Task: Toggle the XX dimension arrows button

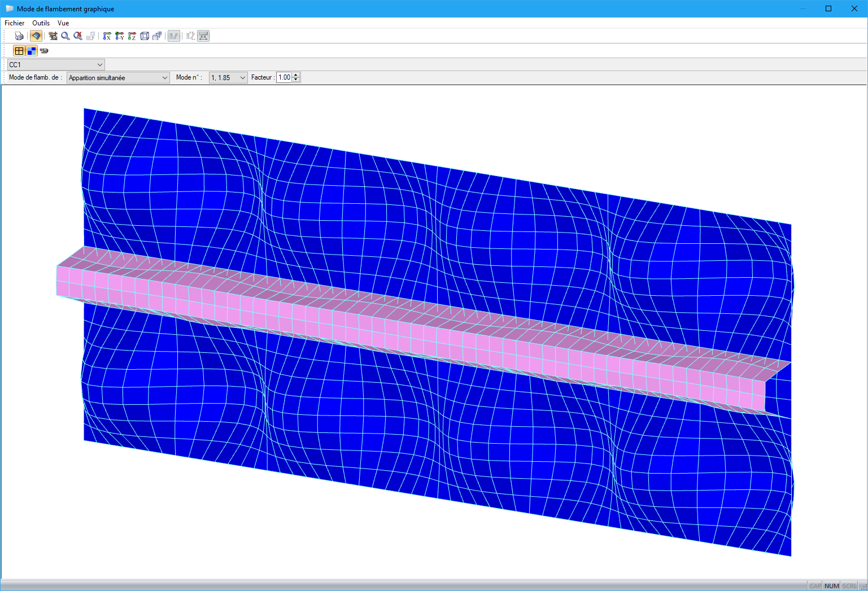Action: pyautogui.click(x=203, y=36)
